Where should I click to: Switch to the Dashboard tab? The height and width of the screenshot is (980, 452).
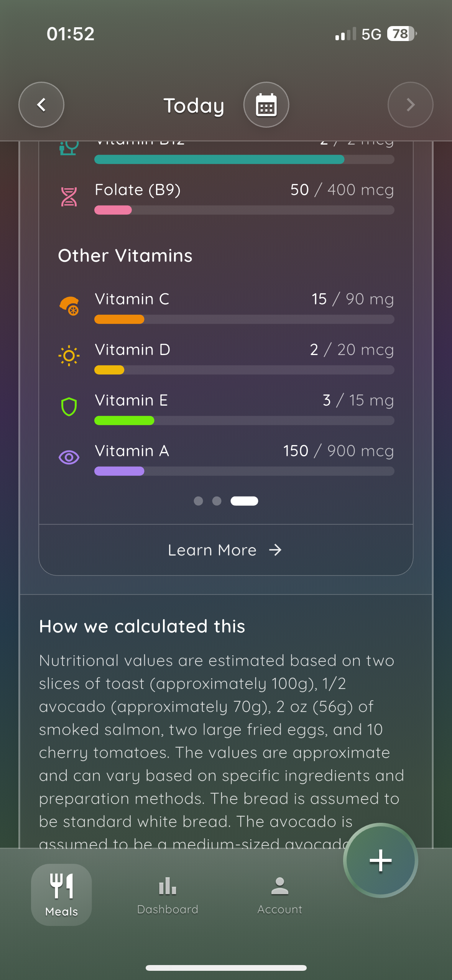[x=168, y=895]
